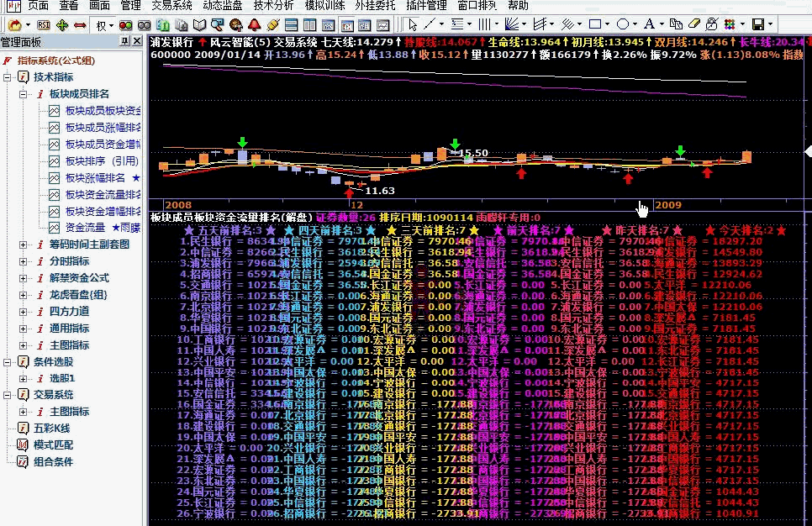Expand the 四方力道 node
This screenshot has height=526, width=812.
(23, 313)
